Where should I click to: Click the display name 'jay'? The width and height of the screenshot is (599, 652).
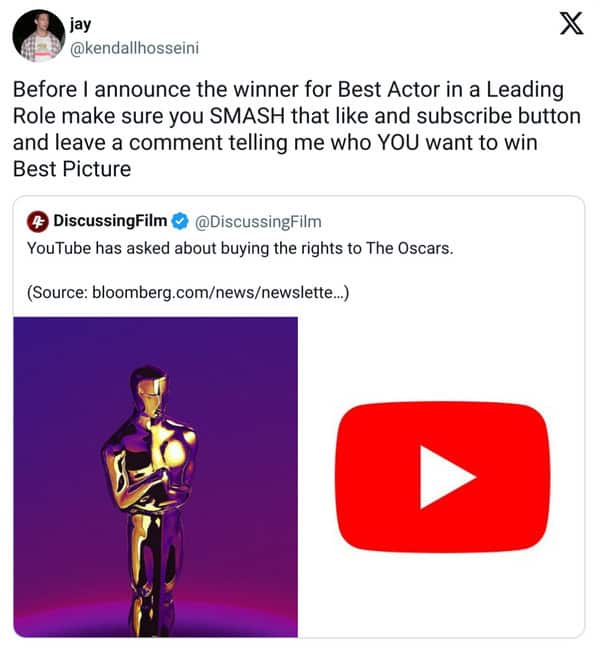[x=80, y=25]
